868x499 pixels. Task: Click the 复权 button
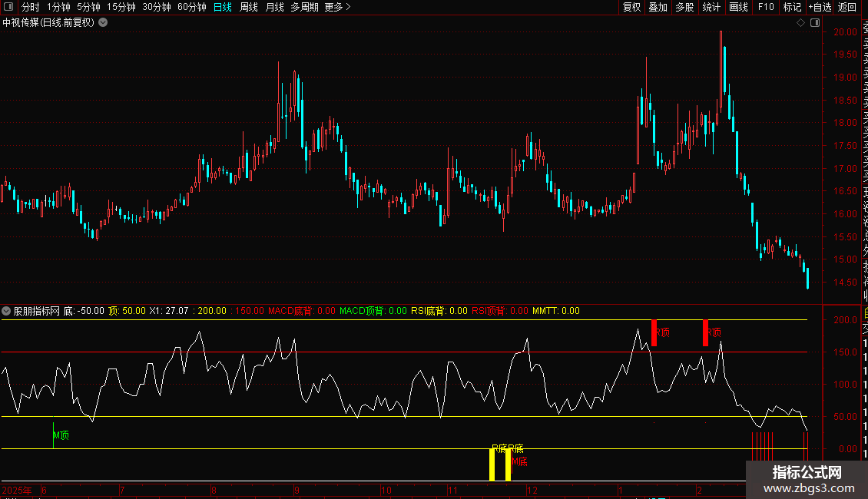click(631, 7)
